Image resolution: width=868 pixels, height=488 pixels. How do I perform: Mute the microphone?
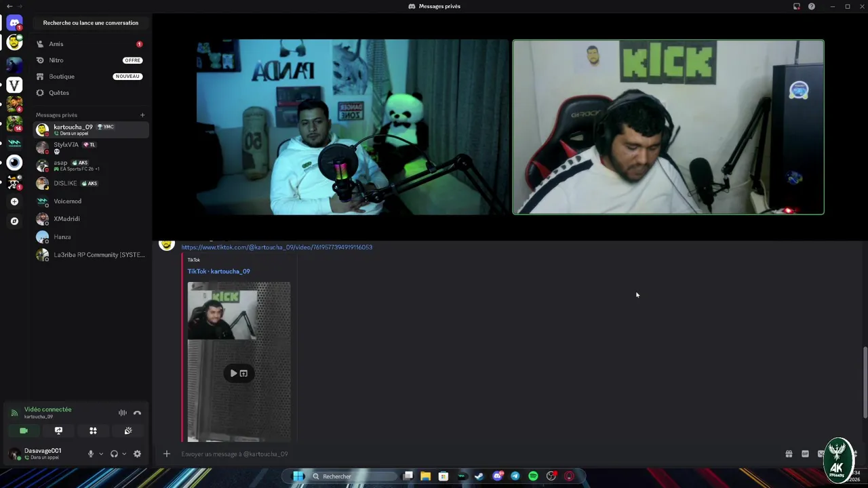pyautogui.click(x=91, y=454)
